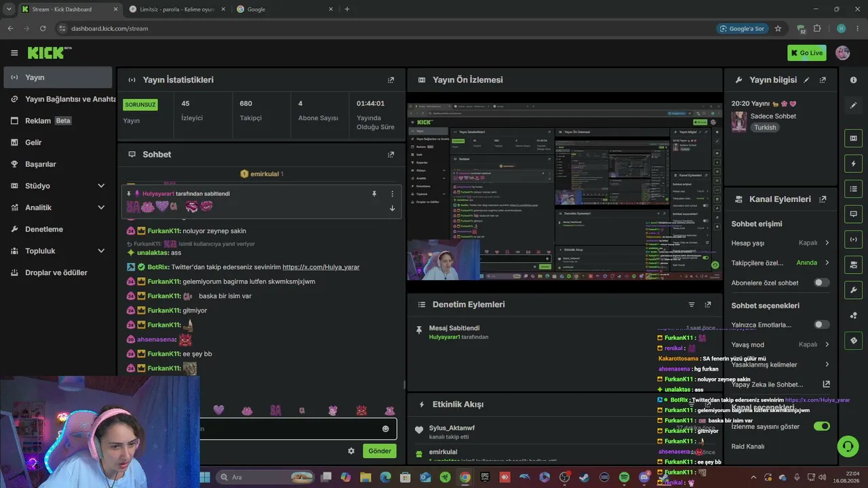Toggle the channel actions rail icon

(x=853, y=264)
